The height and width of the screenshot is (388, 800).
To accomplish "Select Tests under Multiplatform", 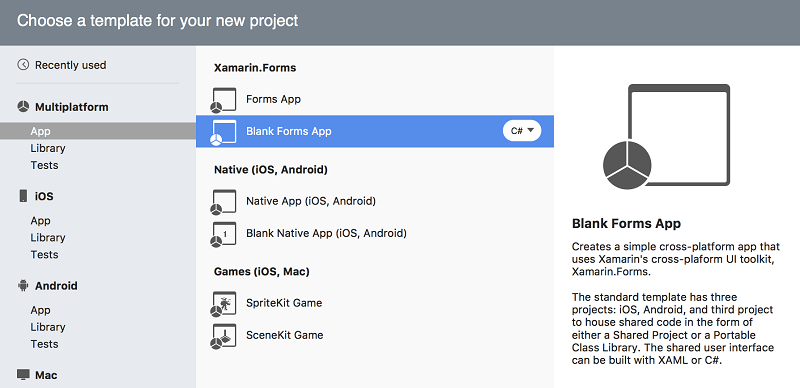I will pos(44,165).
